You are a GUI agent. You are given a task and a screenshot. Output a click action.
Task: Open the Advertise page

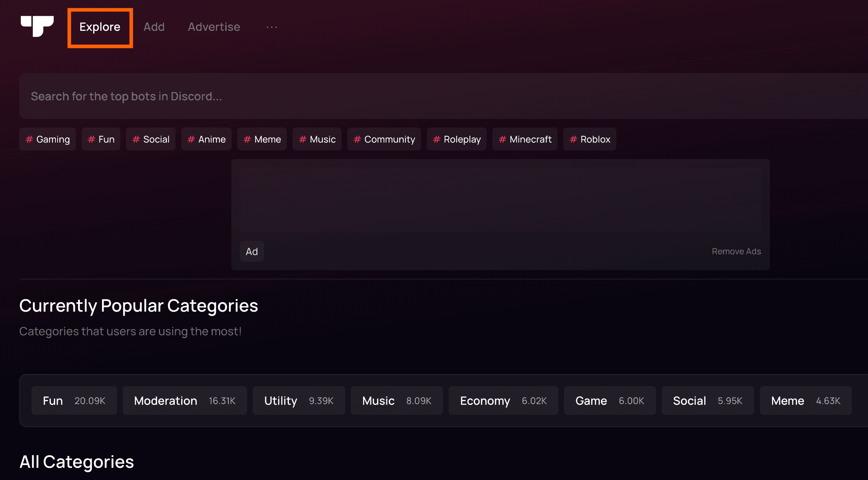coord(214,27)
